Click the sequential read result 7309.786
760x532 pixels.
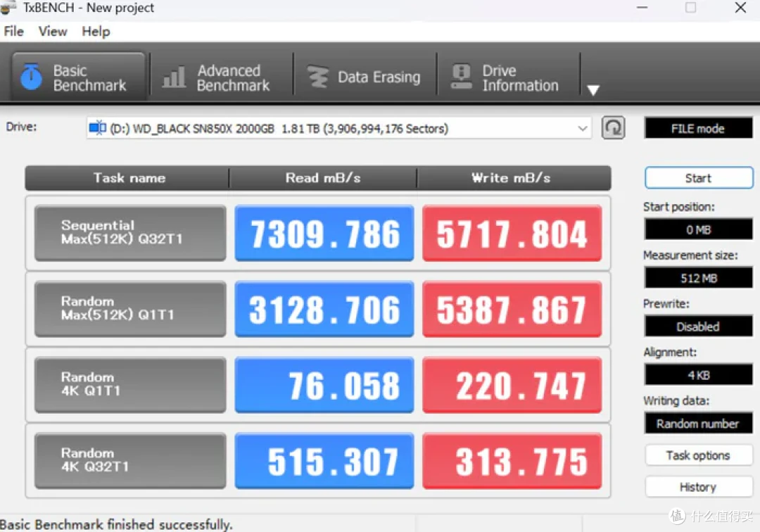pyautogui.click(x=324, y=233)
